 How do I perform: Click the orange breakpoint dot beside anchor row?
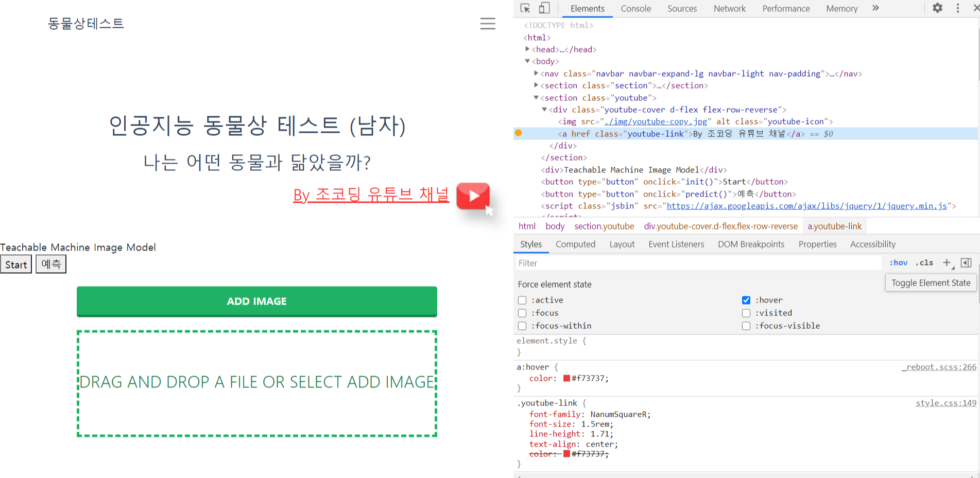[x=519, y=133]
